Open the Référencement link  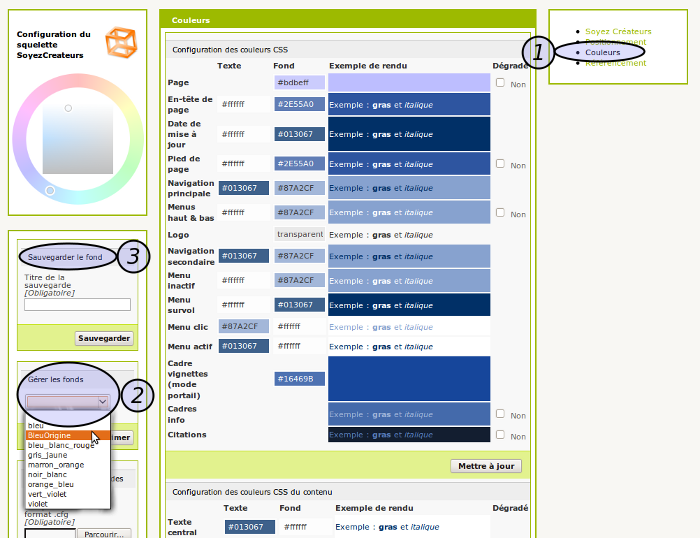[x=616, y=63]
